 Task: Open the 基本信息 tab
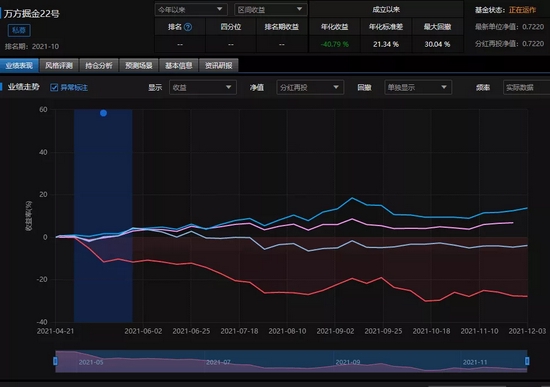(x=179, y=66)
